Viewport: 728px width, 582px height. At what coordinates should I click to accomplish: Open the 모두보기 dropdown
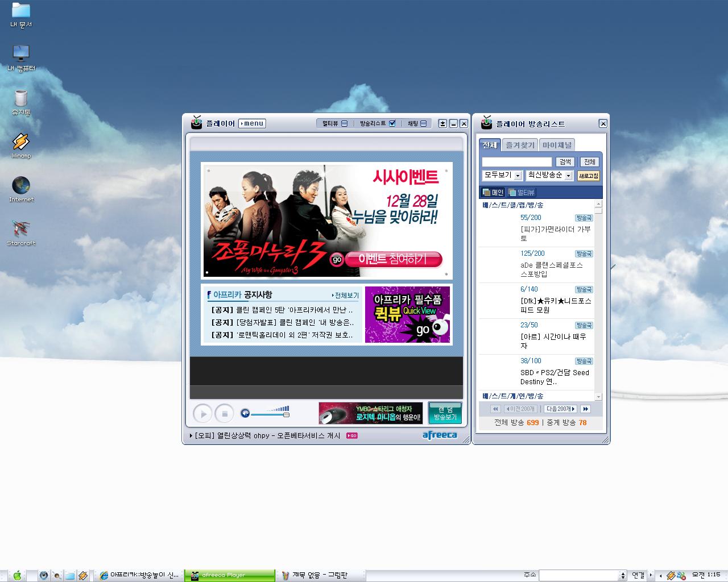click(x=502, y=175)
